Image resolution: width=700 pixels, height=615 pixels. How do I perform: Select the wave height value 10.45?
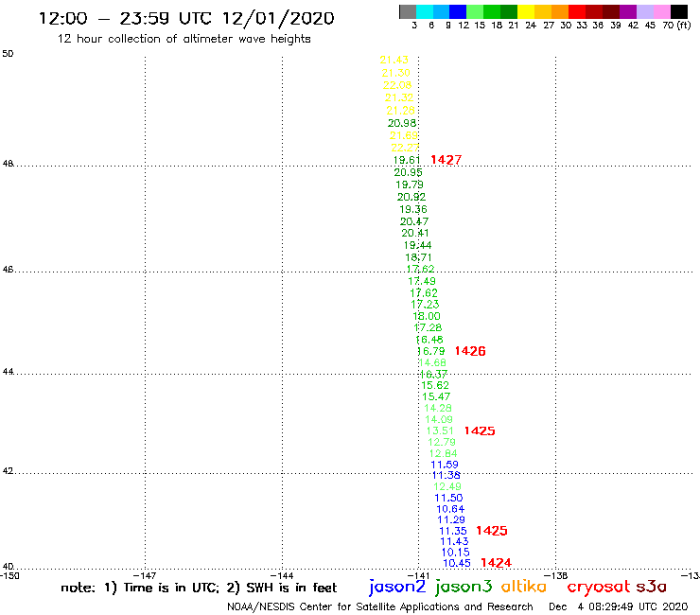tap(457, 564)
